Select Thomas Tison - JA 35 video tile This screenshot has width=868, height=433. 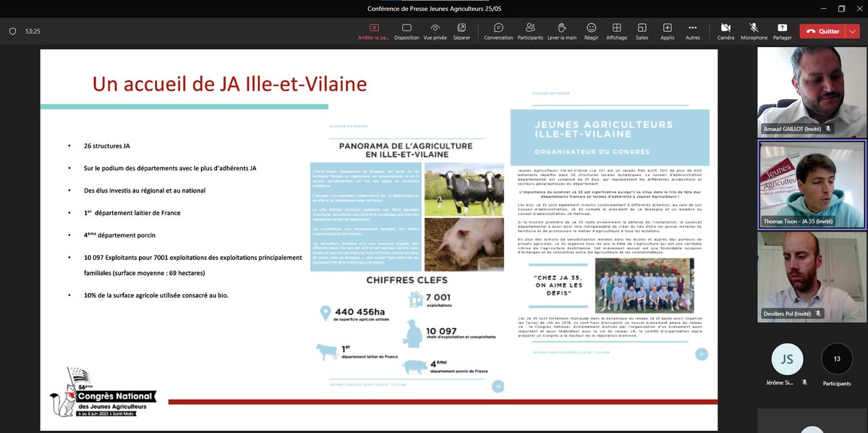[812, 185]
